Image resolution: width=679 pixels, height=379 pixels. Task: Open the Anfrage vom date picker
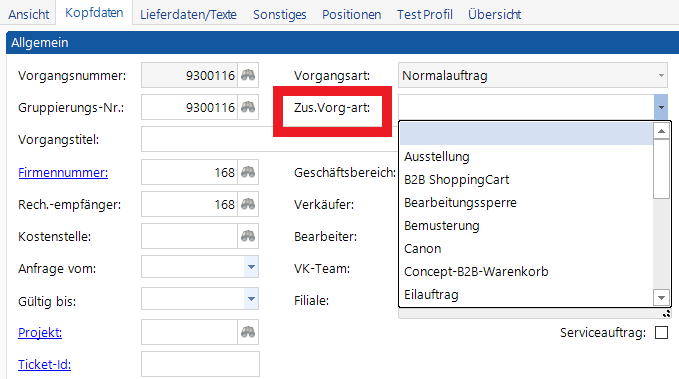(251, 267)
